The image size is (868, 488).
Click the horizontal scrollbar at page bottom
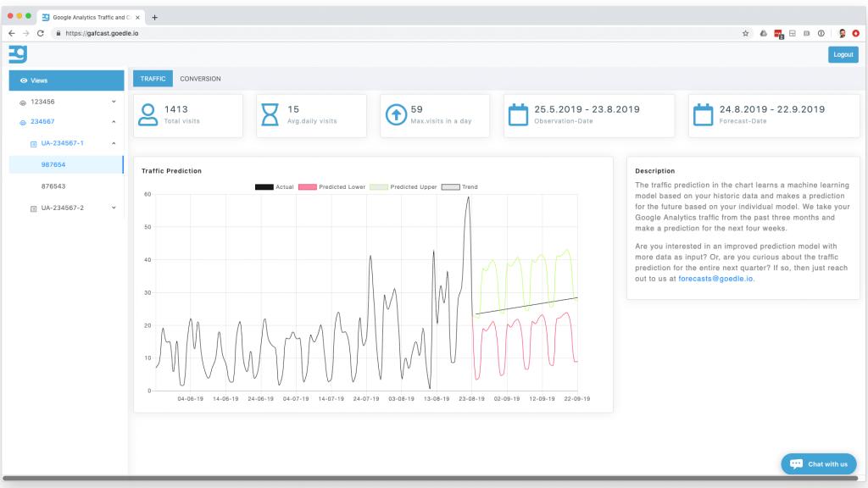(x=431, y=478)
